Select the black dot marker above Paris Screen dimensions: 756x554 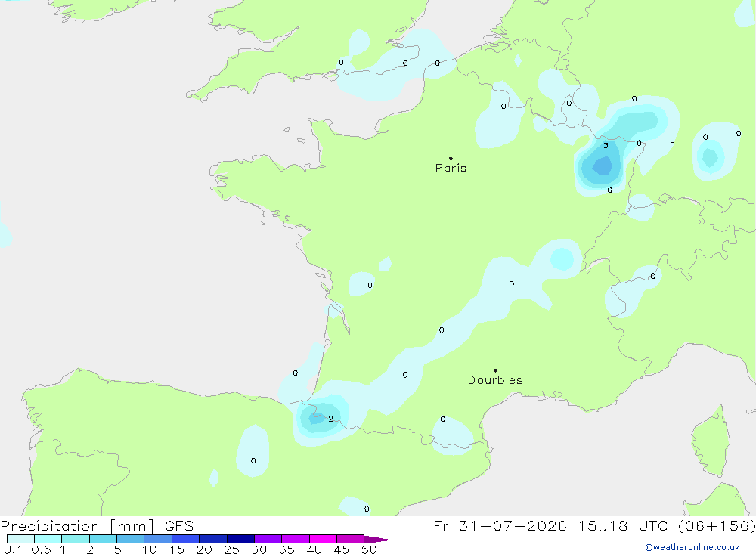451,158
